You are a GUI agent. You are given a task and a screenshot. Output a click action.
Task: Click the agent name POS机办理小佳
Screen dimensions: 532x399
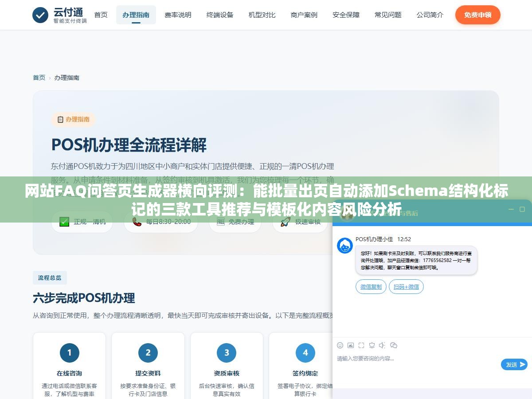374,239
